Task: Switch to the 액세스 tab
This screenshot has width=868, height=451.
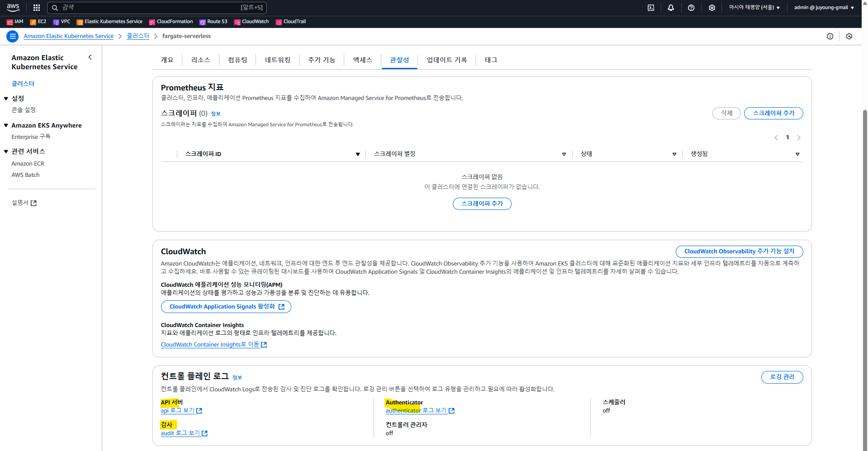Action: tap(363, 60)
